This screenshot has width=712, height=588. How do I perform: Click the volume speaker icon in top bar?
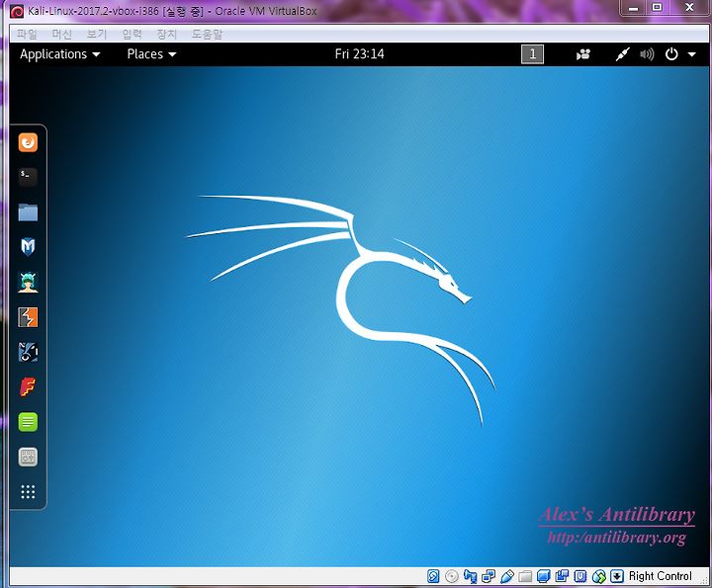pos(647,54)
